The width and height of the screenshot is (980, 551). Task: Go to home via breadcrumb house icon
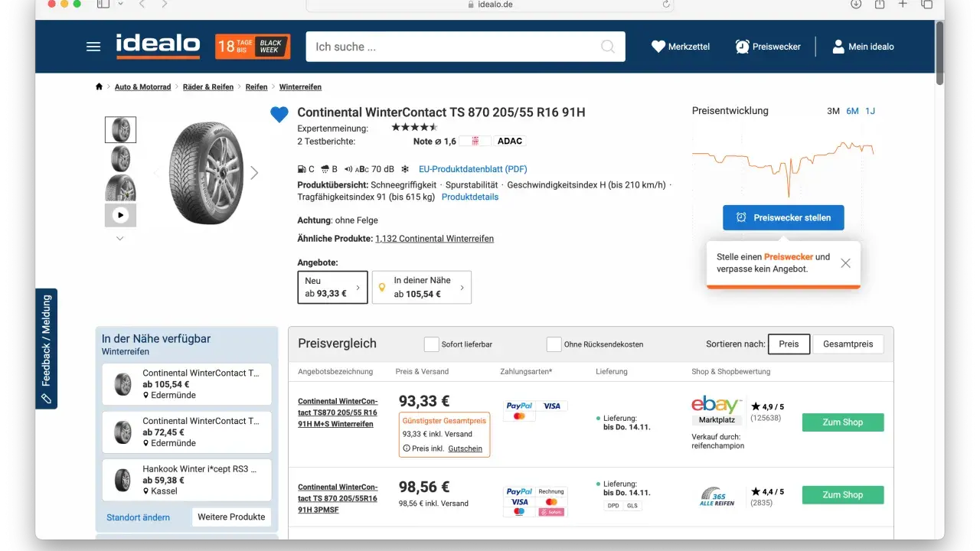click(99, 86)
